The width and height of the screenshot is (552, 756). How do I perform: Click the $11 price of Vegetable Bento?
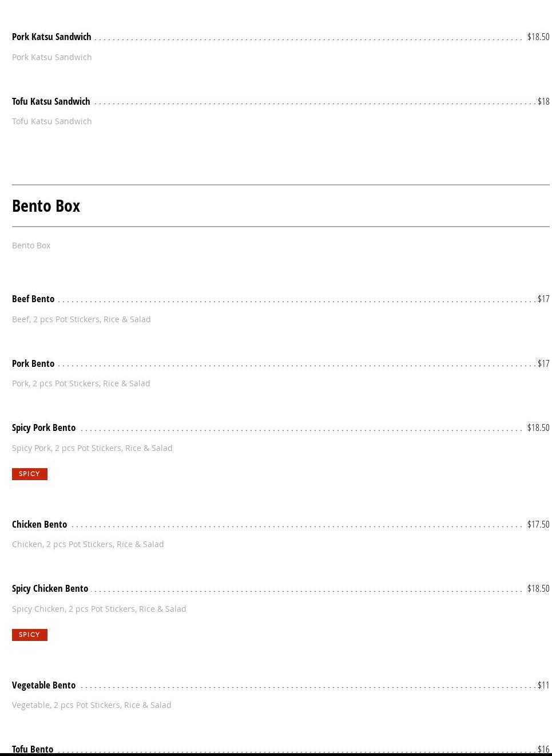[543, 685]
